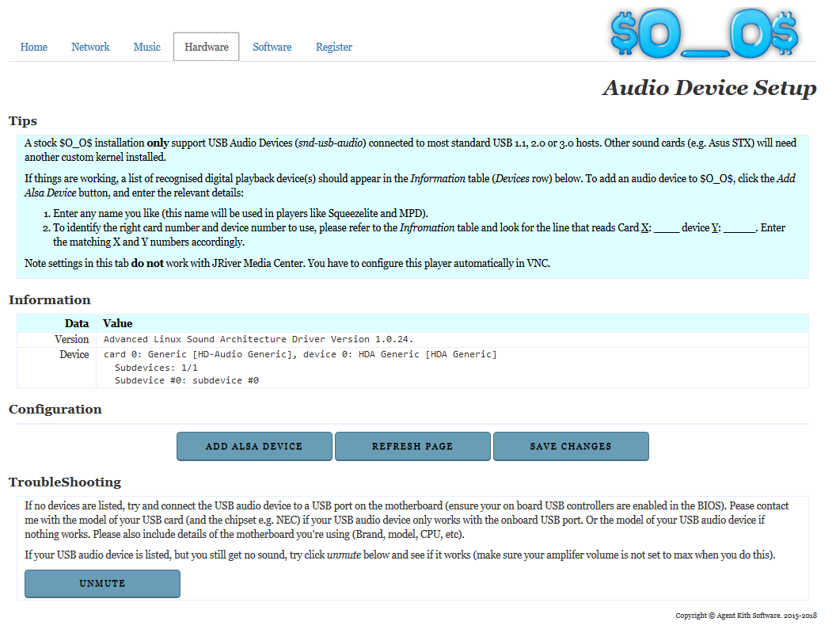Click the $O_O$ logo image
Viewport: 840px width, 633px height.
[704, 33]
